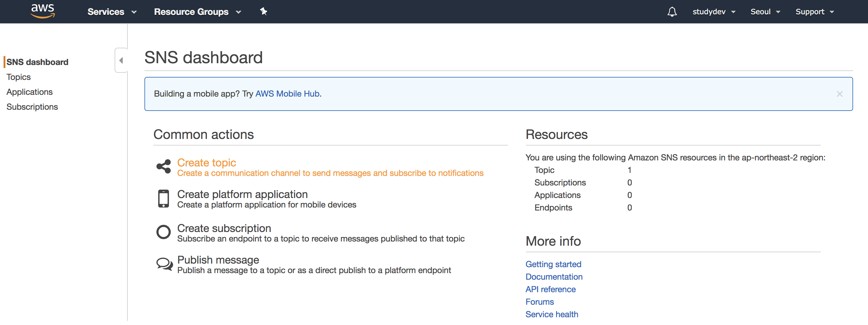Click the Publish message chat bubbles icon
Viewport: 868px width, 325px height.
click(x=164, y=264)
